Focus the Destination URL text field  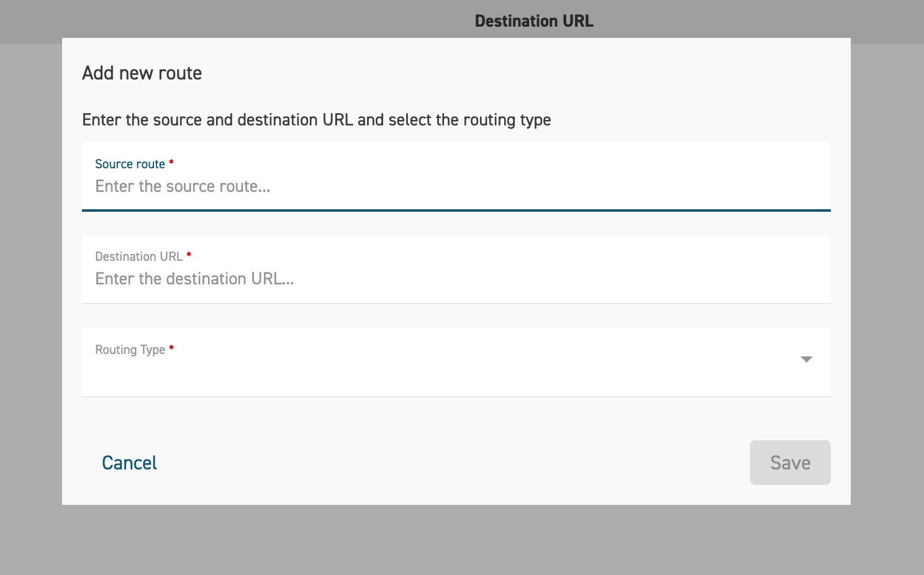pyautogui.click(x=456, y=279)
